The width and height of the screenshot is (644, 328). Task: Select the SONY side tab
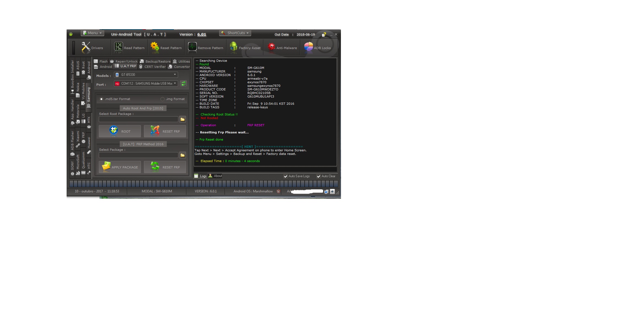click(72, 168)
